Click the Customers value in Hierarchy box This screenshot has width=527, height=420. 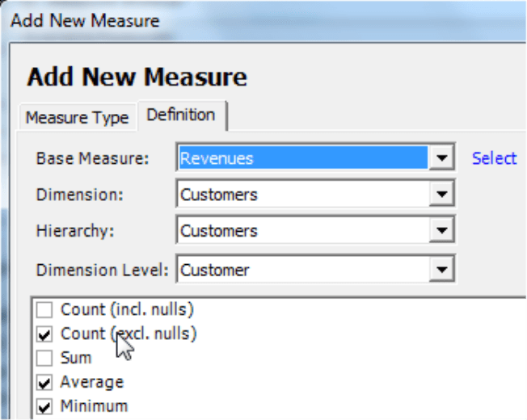coord(219,231)
